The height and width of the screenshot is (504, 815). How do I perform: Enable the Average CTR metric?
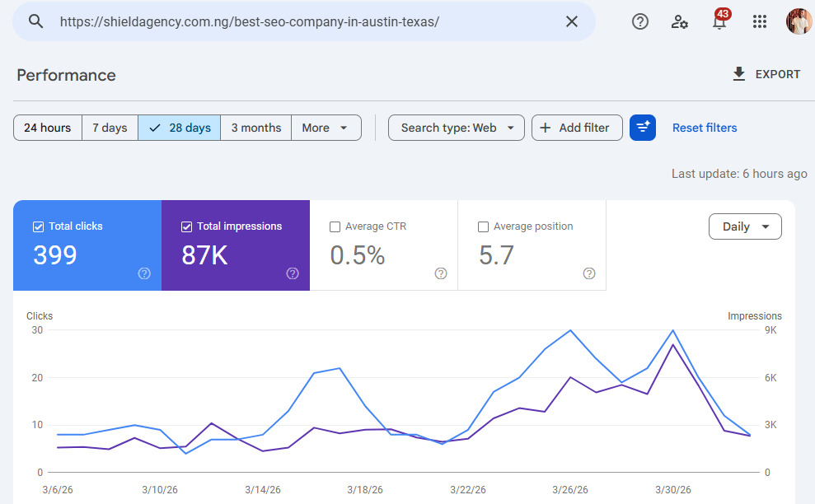coord(335,226)
